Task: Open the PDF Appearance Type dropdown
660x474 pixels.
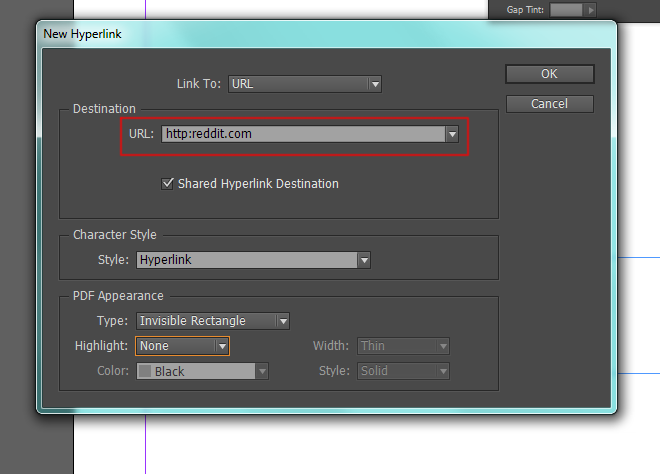Action: click(213, 321)
